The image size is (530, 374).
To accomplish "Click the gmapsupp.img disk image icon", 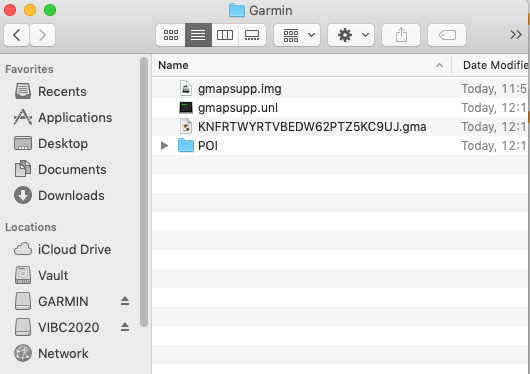I will [x=186, y=89].
